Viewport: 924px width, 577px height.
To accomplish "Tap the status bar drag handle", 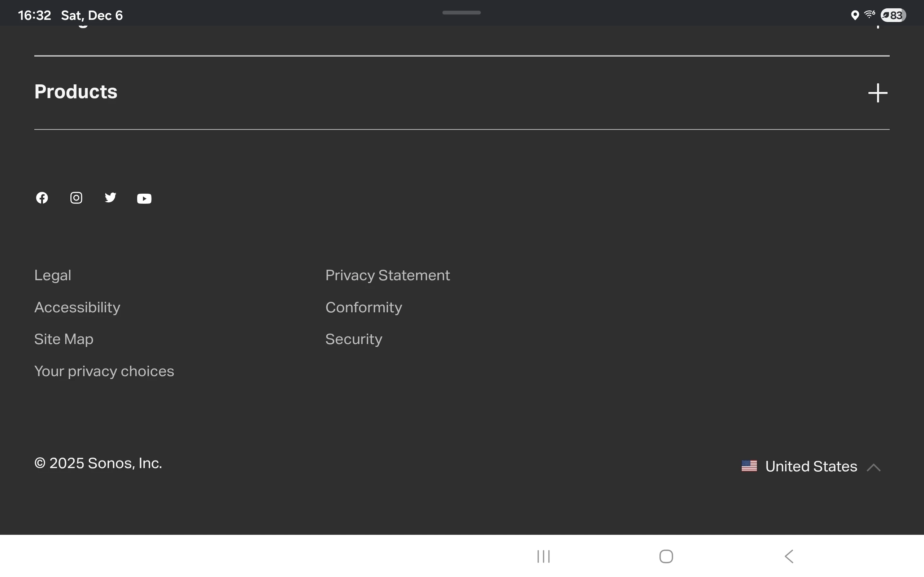I will (x=461, y=13).
